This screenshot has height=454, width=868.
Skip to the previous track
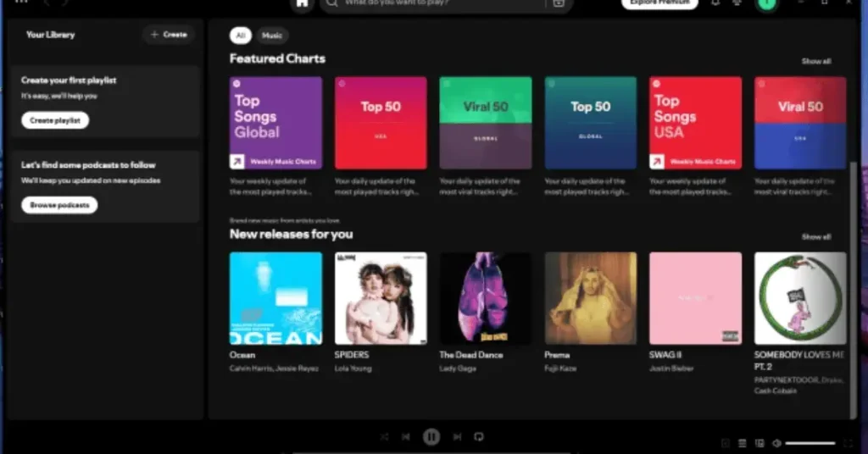coord(406,437)
